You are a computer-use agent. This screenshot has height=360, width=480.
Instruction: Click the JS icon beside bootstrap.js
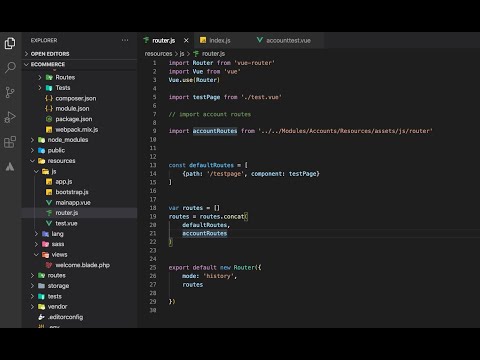(x=49, y=192)
